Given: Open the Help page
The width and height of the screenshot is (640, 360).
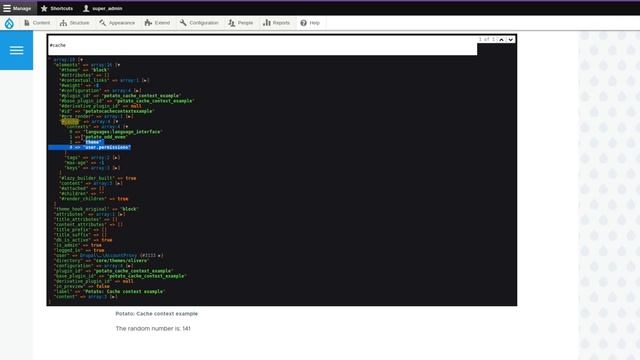Looking at the screenshot, I should (310, 23).
